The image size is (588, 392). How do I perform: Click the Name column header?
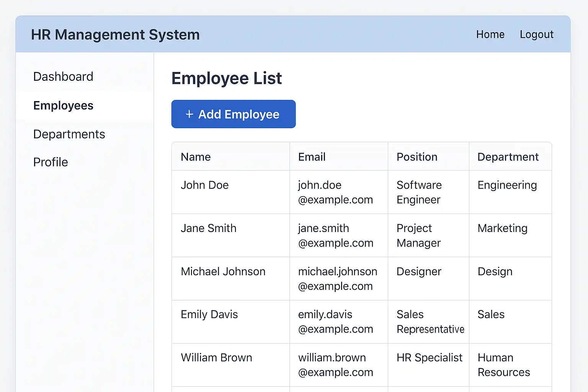point(196,157)
